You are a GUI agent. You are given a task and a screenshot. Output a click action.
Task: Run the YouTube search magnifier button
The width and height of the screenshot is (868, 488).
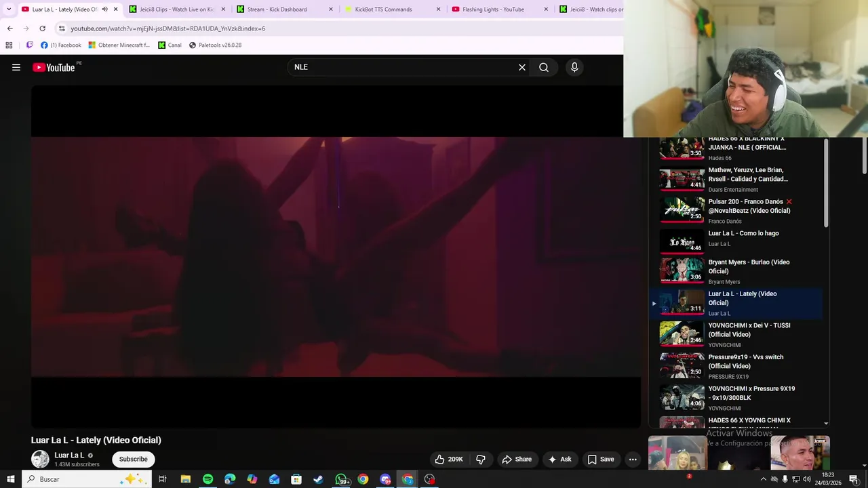click(x=544, y=67)
